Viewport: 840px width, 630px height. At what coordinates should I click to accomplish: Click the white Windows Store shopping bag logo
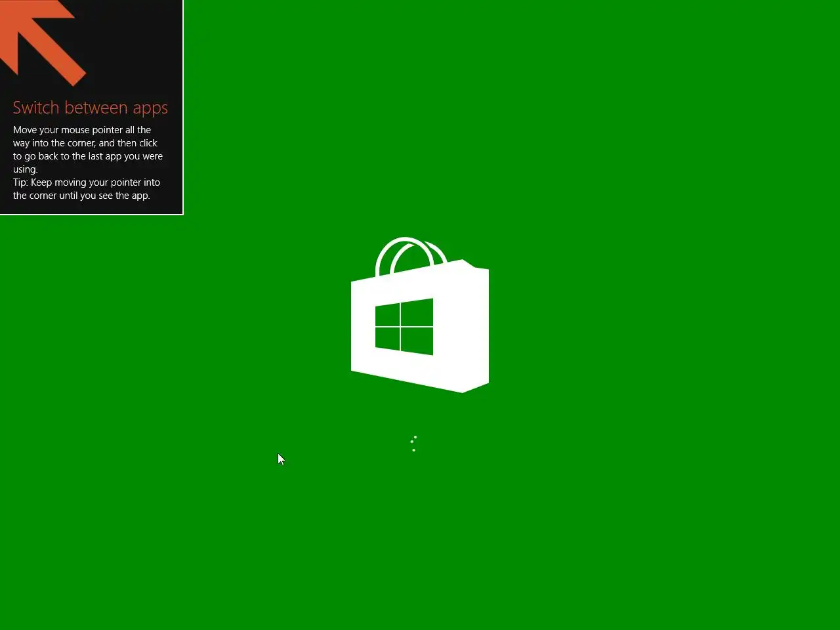[x=420, y=315]
